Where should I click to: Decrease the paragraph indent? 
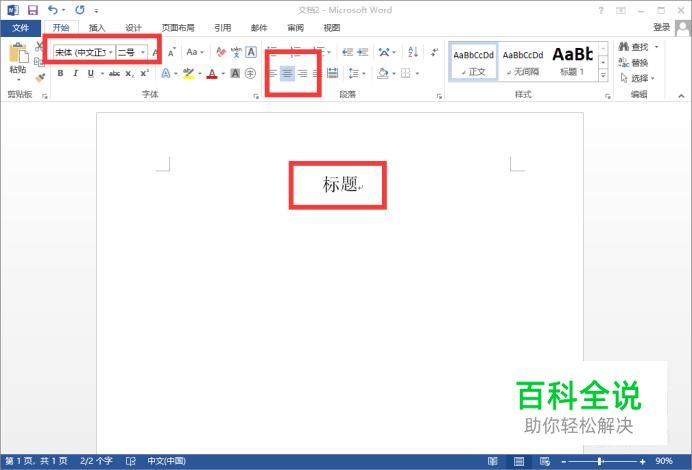tap(348, 52)
